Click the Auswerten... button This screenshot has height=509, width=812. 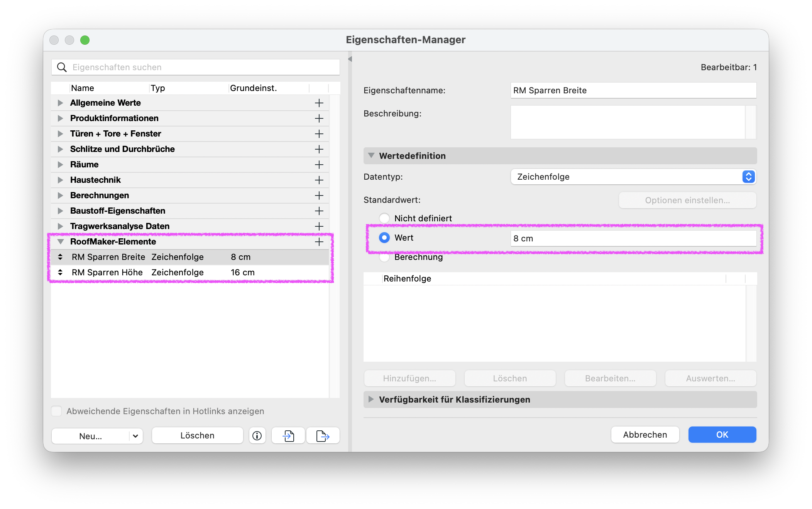[710, 378]
